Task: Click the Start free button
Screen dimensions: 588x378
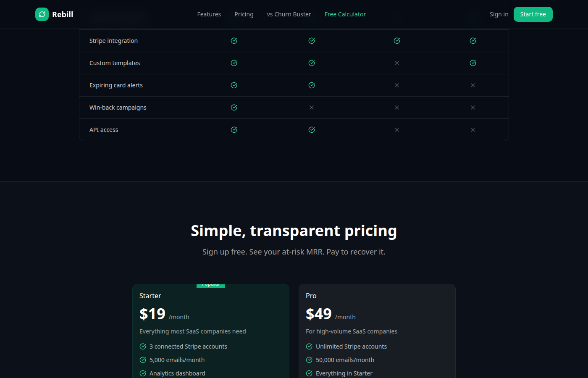Action: (533, 14)
